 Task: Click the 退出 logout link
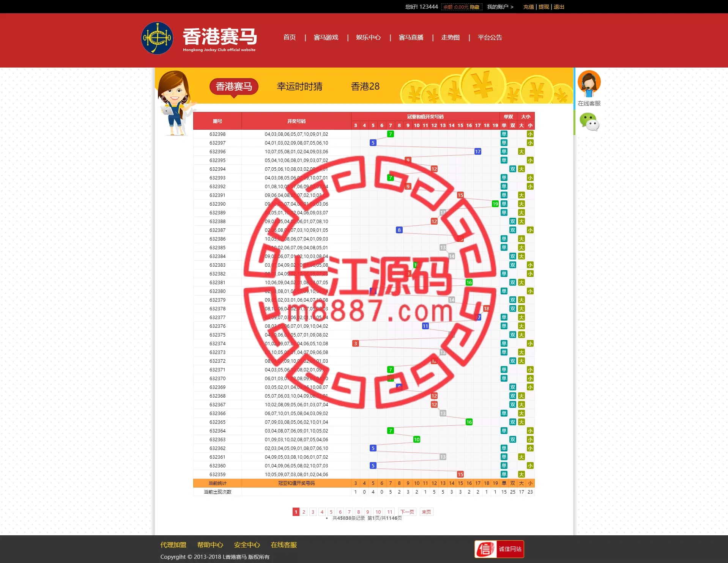(x=559, y=7)
